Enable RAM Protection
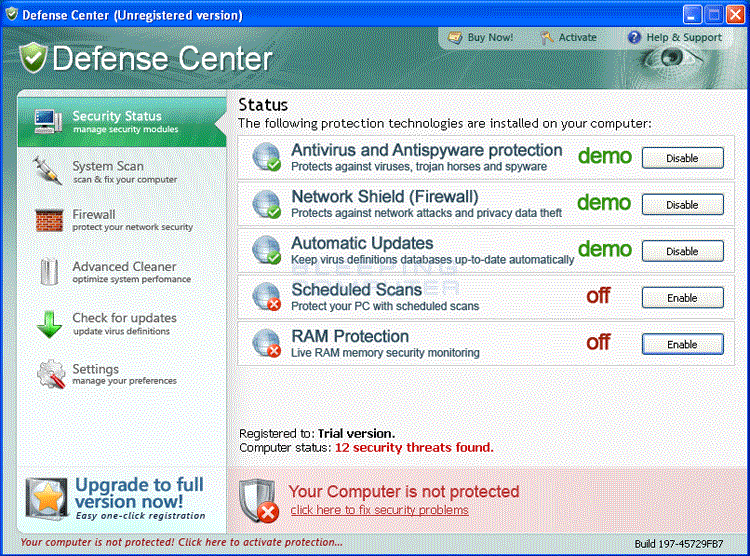Screen dimensions: 750x556 682,345
